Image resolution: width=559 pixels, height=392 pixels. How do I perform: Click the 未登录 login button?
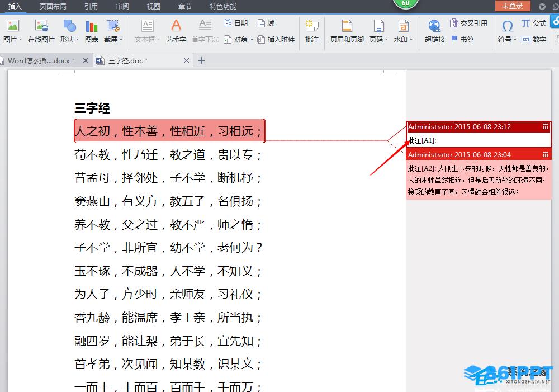click(x=512, y=6)
